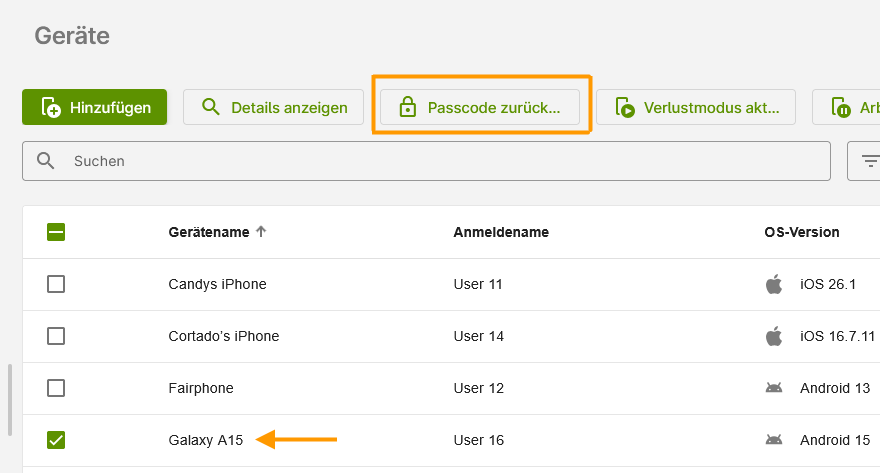The image size is (880, 473).
Task: Click the Hinzufügen button
Action: [x=94, y=107]
